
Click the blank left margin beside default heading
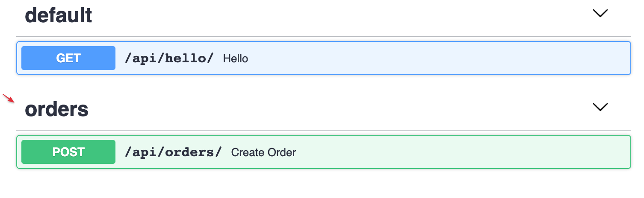[x=8, y=15]
